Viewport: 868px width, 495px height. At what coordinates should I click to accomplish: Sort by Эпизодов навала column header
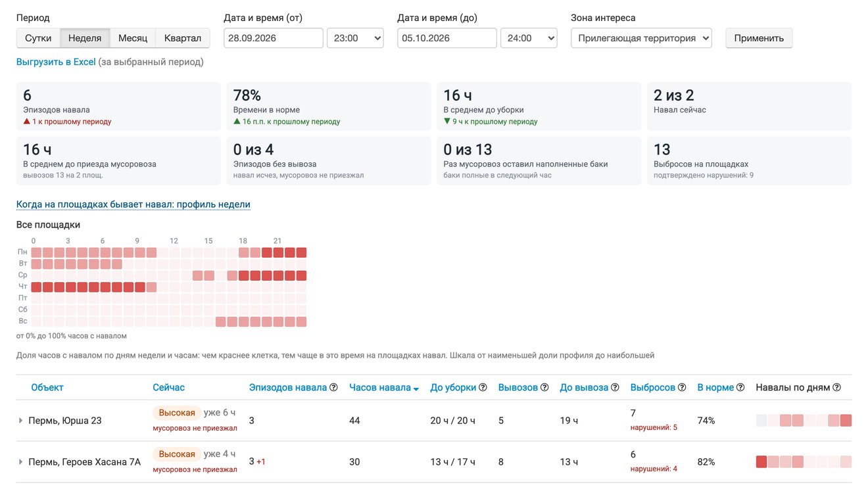coord(288,388)
